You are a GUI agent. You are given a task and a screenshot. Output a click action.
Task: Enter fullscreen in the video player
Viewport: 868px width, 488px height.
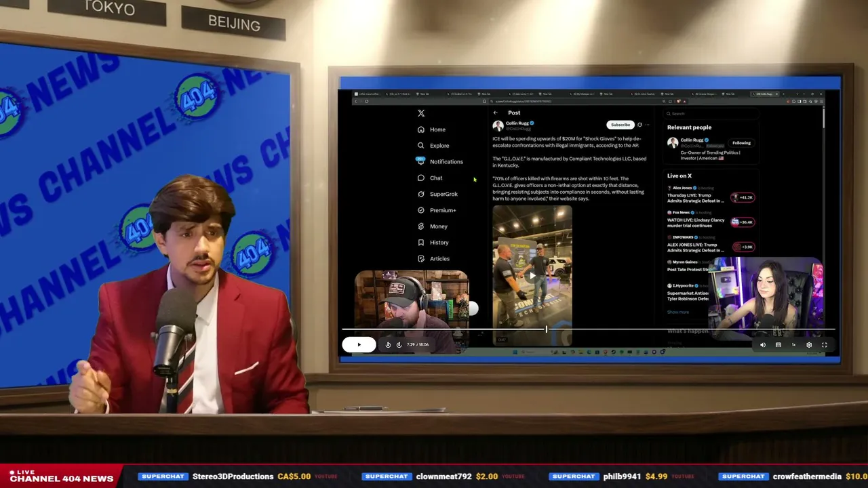[x=825, y=345]
